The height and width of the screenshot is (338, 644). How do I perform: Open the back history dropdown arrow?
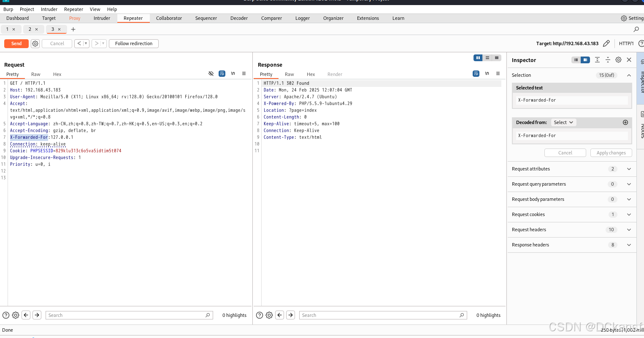click(x=86, y=43)
